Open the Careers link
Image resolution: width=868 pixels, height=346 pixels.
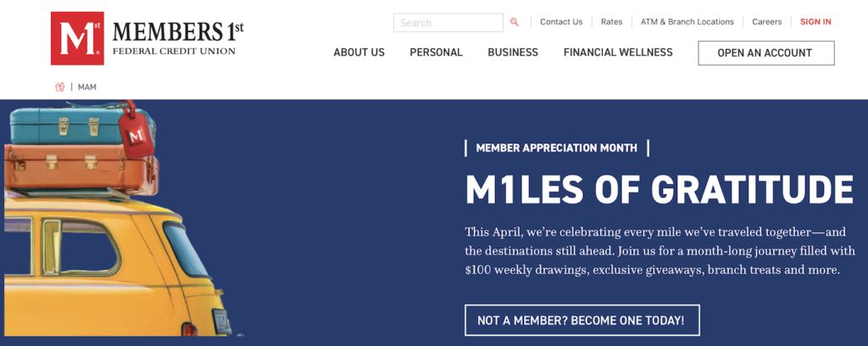coord(766,22)
